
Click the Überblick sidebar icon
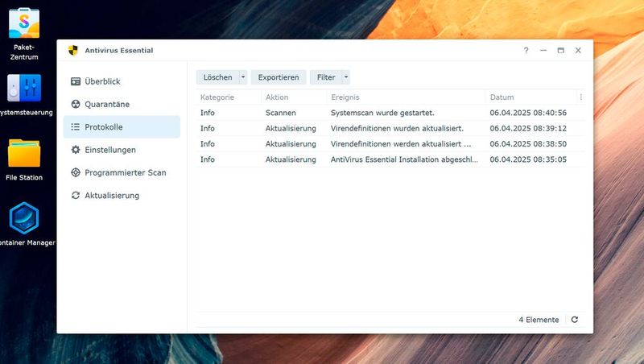(x=76, y=81)
